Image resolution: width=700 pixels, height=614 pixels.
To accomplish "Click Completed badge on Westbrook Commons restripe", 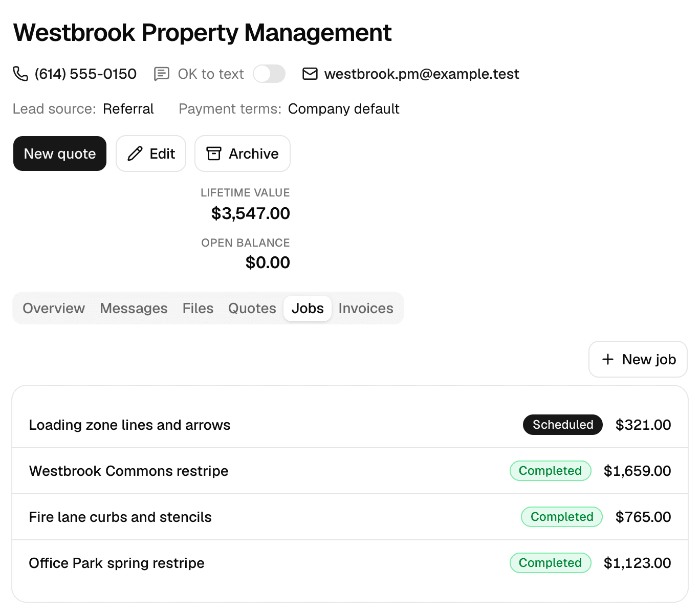I will click(551, 471).
